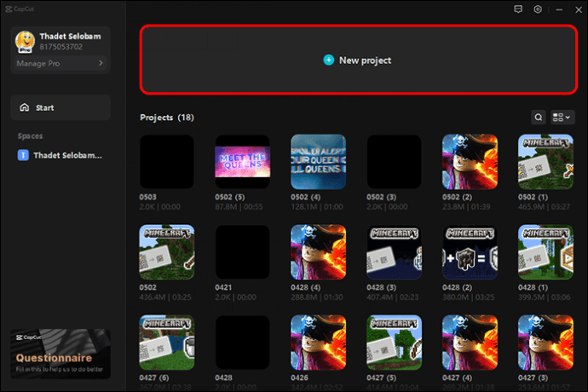Click the Start home icon
Image resolution: width=588 pixels, height=392 pixels.
point(25,107)
